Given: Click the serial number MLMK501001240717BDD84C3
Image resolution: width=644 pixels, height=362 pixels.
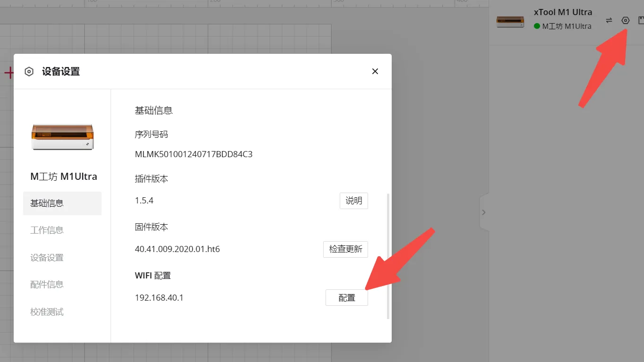Looking at the screenshot, I should (194, 154).
